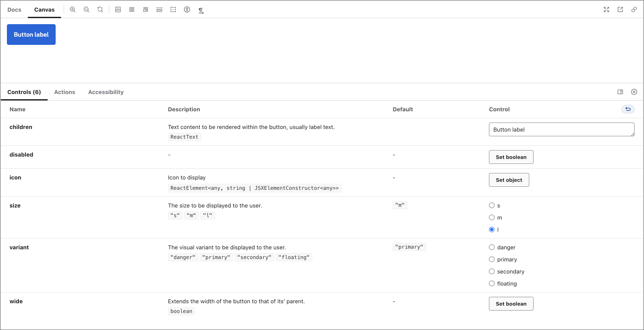
Task: Copy canvas link
Action: [634, 9]
